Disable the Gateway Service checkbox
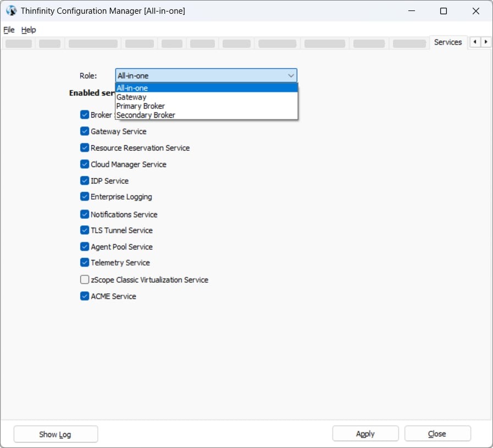The height and width of the screenshot is (448, 493). [85, 131]
